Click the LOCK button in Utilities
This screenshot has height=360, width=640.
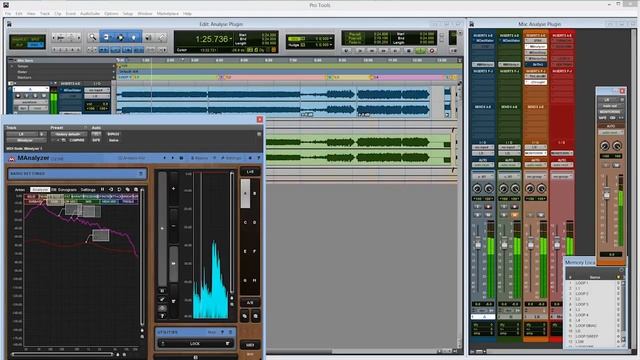coord(195,344)
